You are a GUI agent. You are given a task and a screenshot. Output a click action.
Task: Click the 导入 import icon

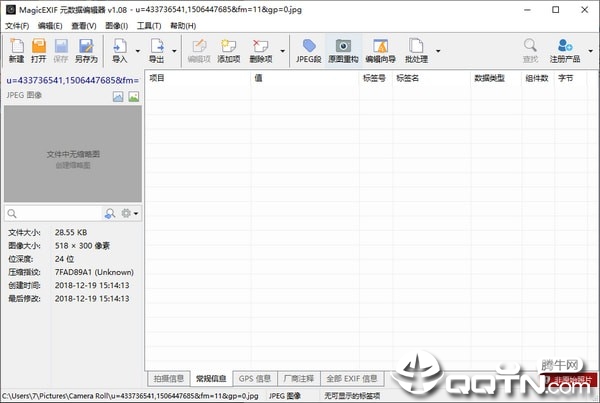[x=120, y=51]
